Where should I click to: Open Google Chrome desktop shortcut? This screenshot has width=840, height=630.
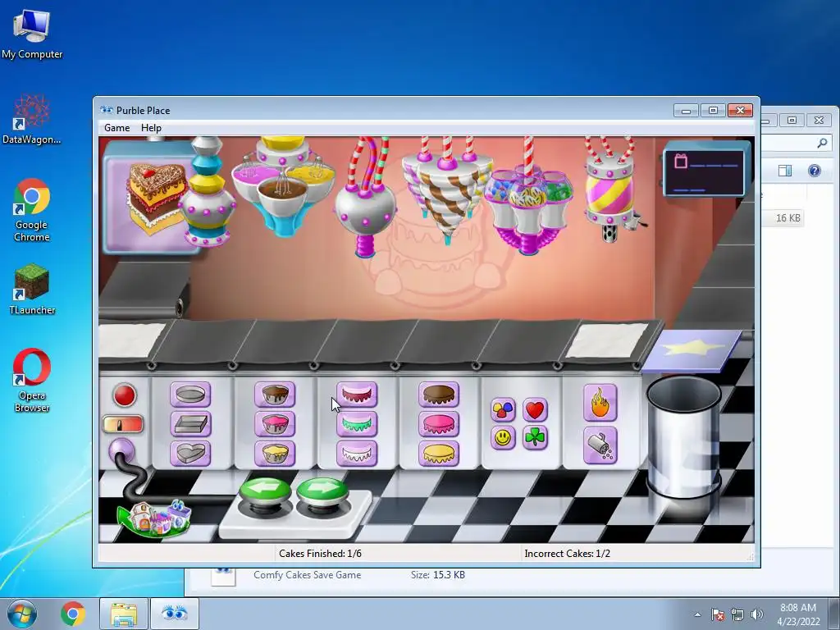(x=32, y=209)
